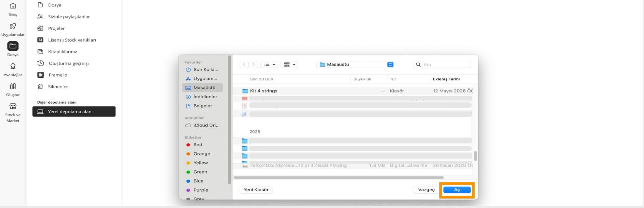Click the 2025 group header
The height and width of the screenshot is (208, 644).
255,132
